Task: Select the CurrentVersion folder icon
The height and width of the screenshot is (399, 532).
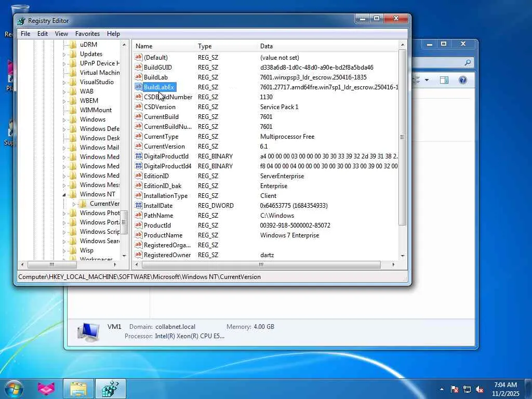Action: pyautogui.click(x=83, y=204)
